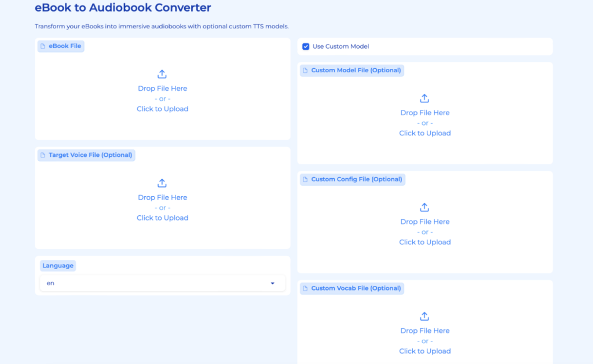Open the Language dropdown arrow

tap(273, 284)
